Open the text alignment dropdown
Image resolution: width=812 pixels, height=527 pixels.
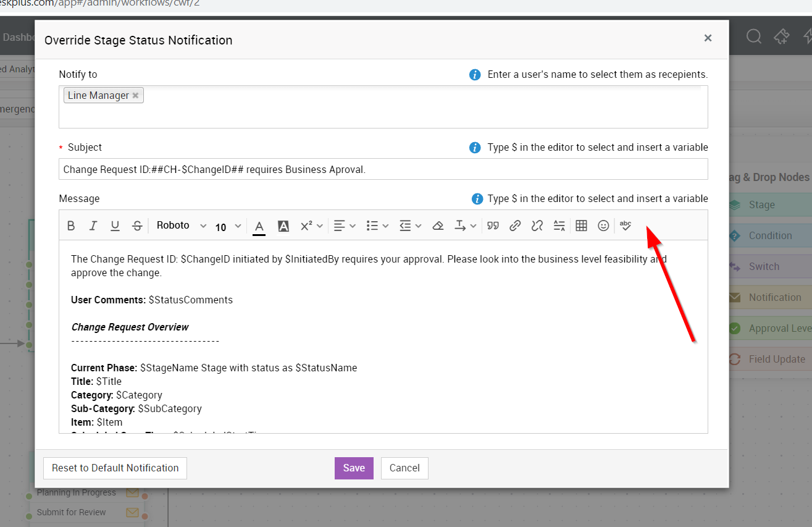tap(345, 226)
